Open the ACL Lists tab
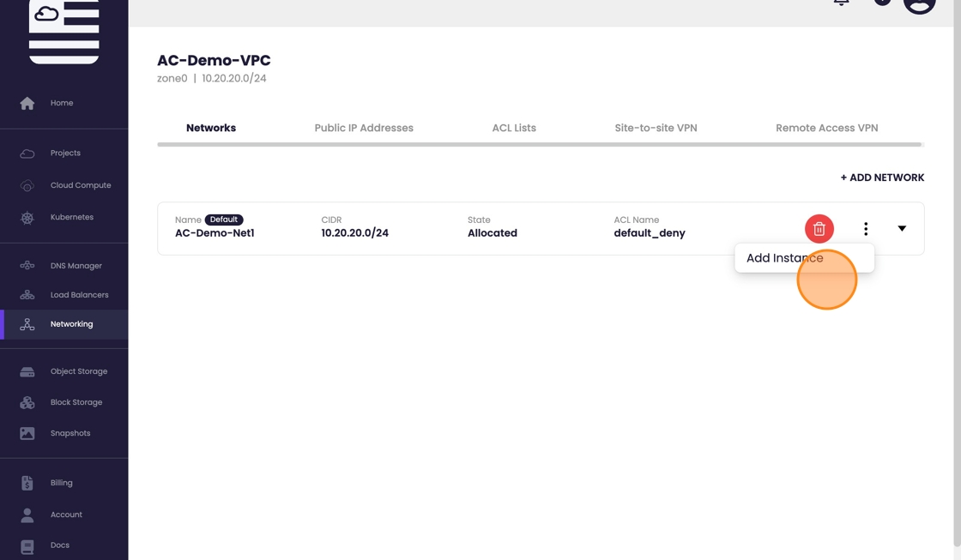 click(514, 128)
